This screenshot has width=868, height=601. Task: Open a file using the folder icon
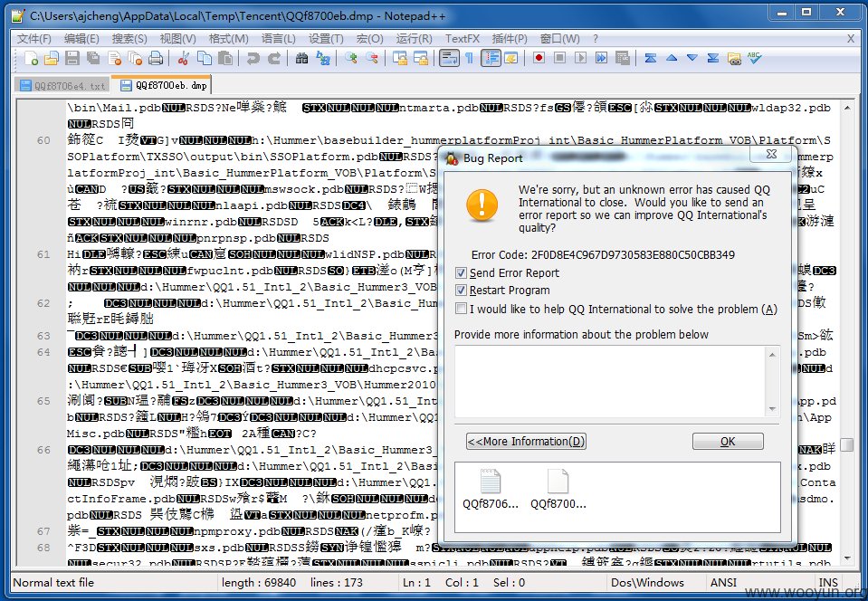(52, 58)
